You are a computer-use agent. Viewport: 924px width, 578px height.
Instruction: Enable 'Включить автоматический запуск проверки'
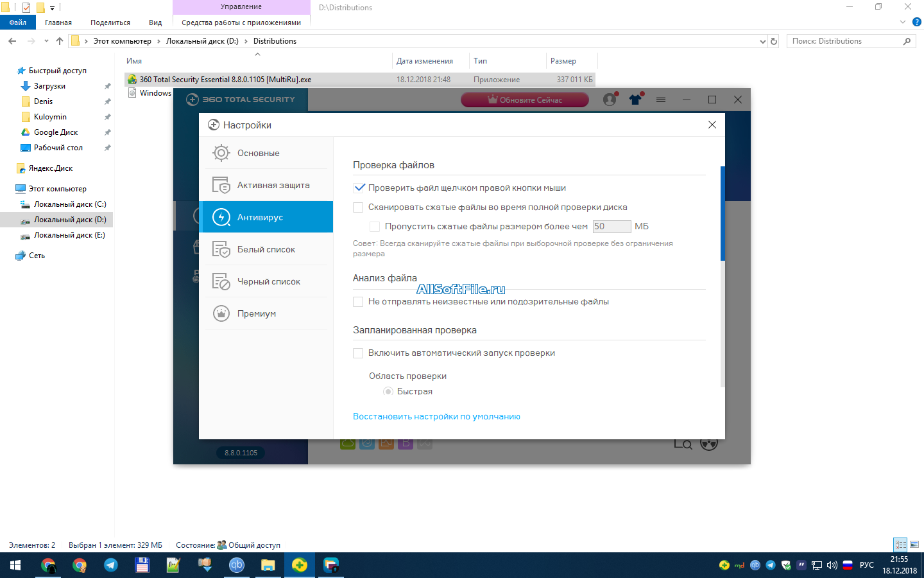pos(359,353)
